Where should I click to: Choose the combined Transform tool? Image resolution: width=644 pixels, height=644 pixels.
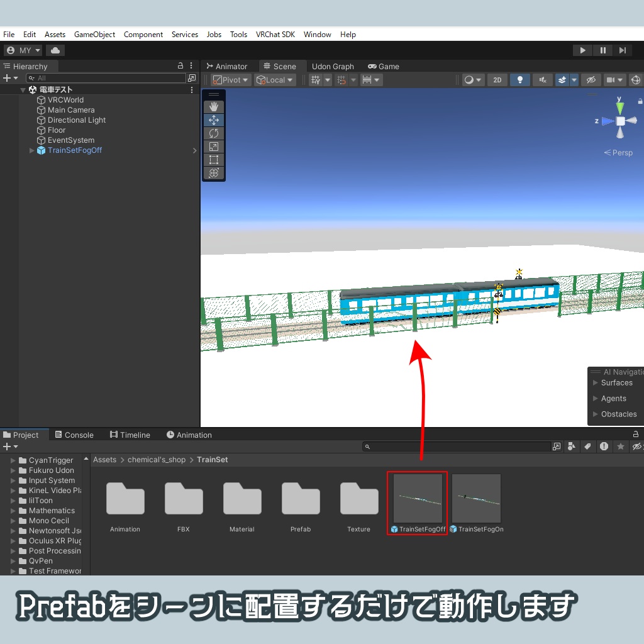(213, 172)
